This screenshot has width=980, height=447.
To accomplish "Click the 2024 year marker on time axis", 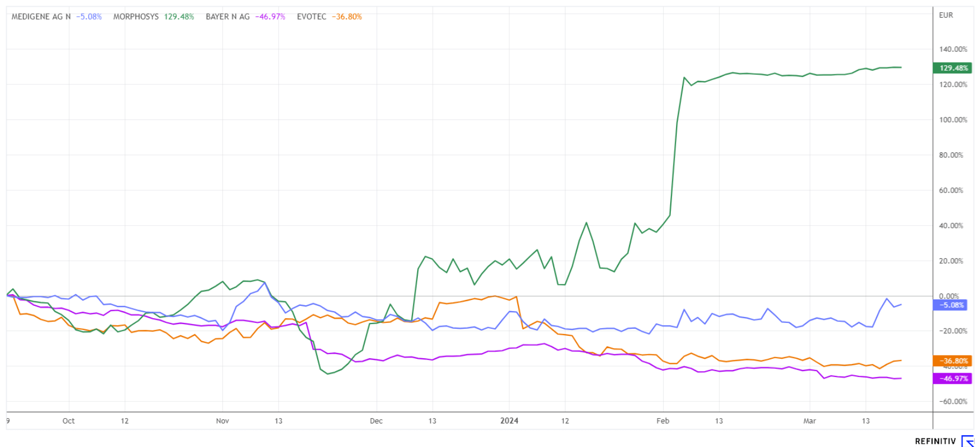I will pyautogui.click(x=509, y=421).
